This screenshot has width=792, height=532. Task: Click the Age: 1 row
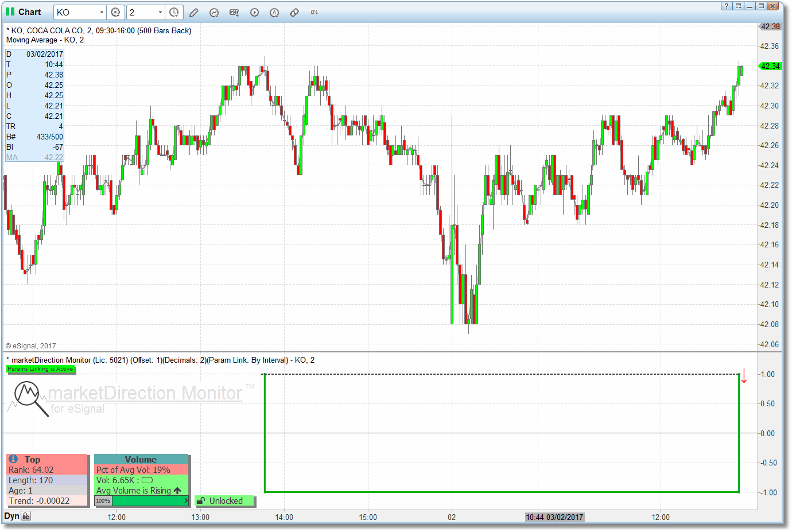(47, 491)
